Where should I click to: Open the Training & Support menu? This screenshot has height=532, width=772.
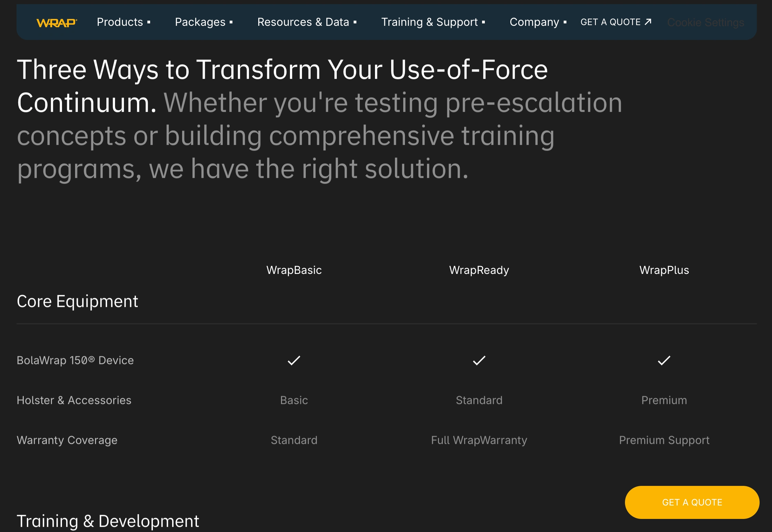pos(433,22)
